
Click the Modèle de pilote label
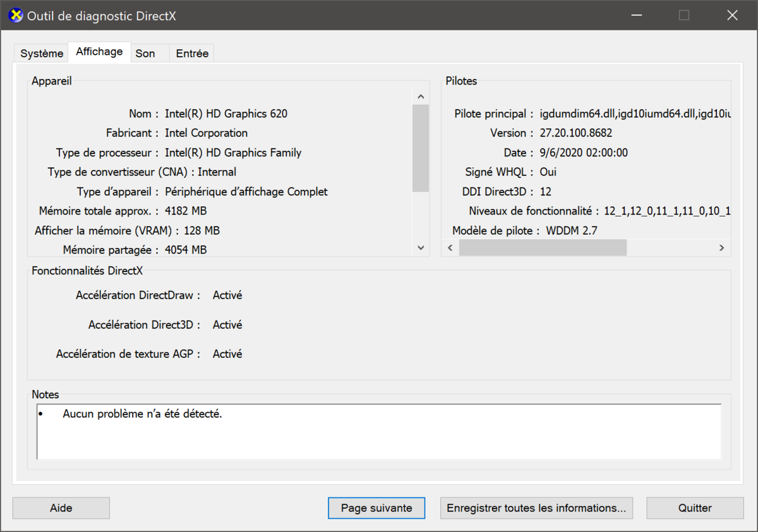(x=496, y=230)
